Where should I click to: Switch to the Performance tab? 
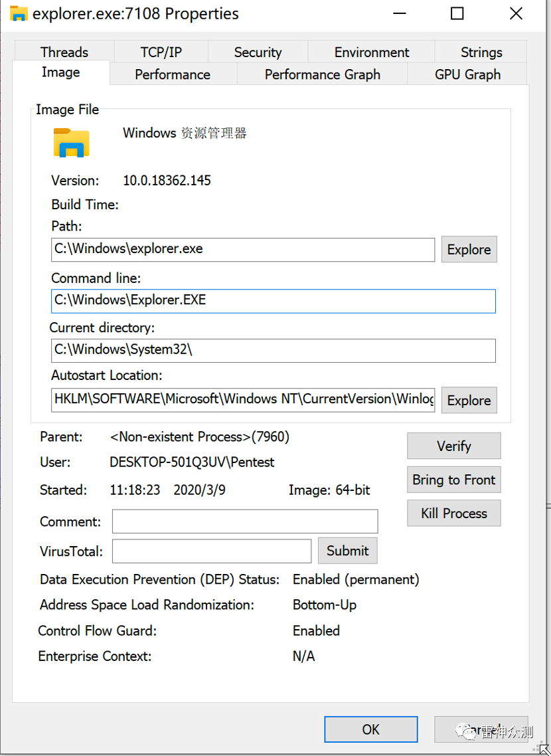(x=173, y=74)
